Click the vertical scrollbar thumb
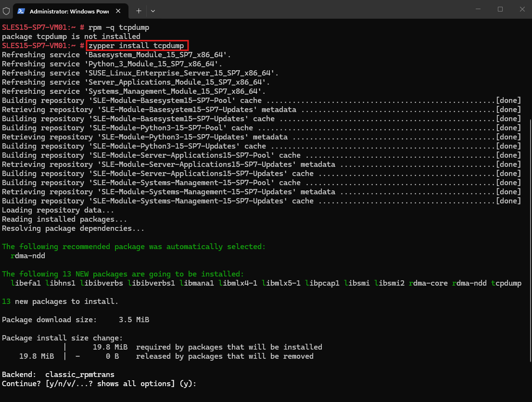Screen dimensions: 532x402 click(x=530, y=241)
